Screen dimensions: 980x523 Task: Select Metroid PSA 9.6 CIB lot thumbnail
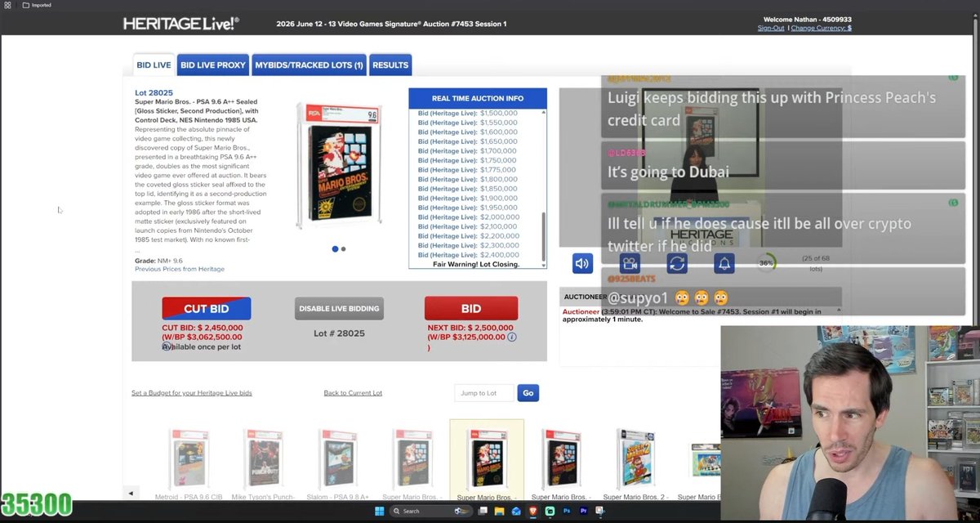click(189, 459)
